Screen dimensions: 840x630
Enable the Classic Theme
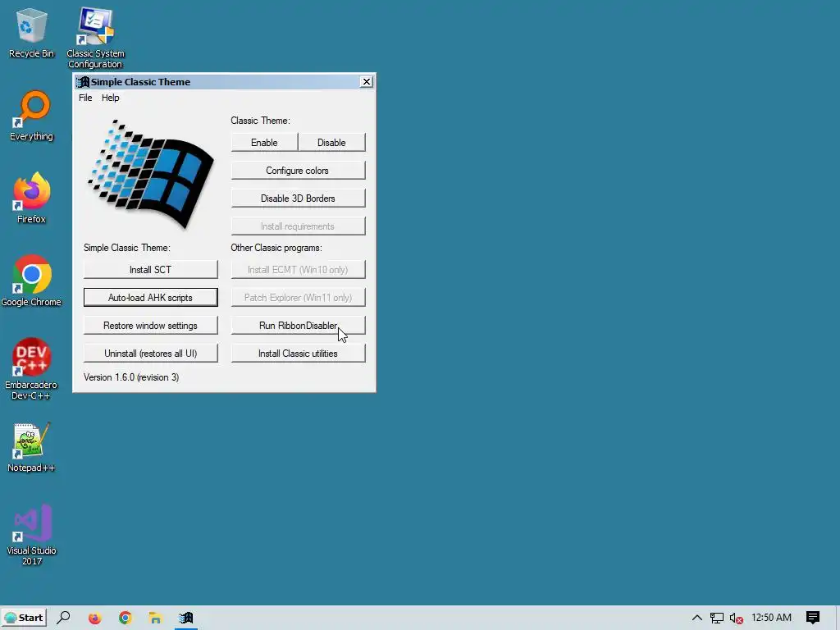click(264, 143)
